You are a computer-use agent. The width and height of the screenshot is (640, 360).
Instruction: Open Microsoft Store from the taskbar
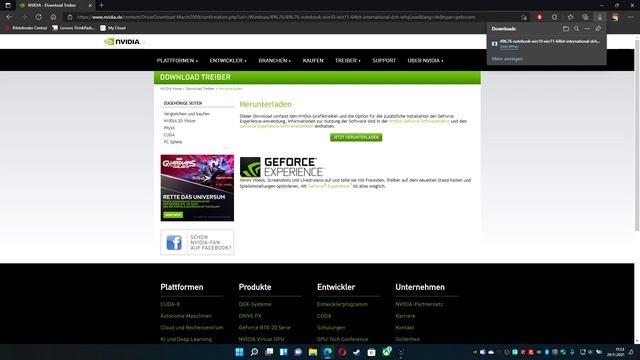pos(371,352)
